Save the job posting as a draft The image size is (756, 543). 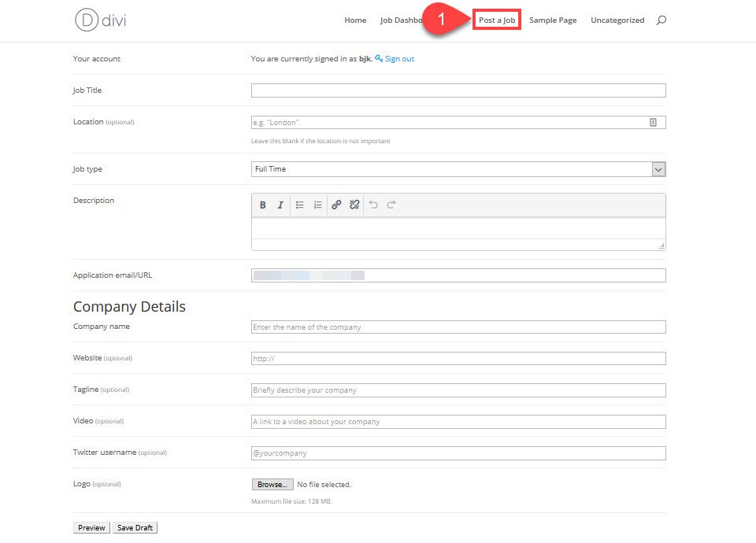(x=135, y=527)
